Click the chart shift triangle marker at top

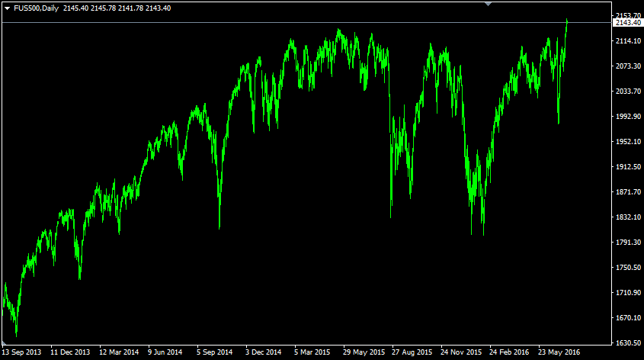point(488,4)
